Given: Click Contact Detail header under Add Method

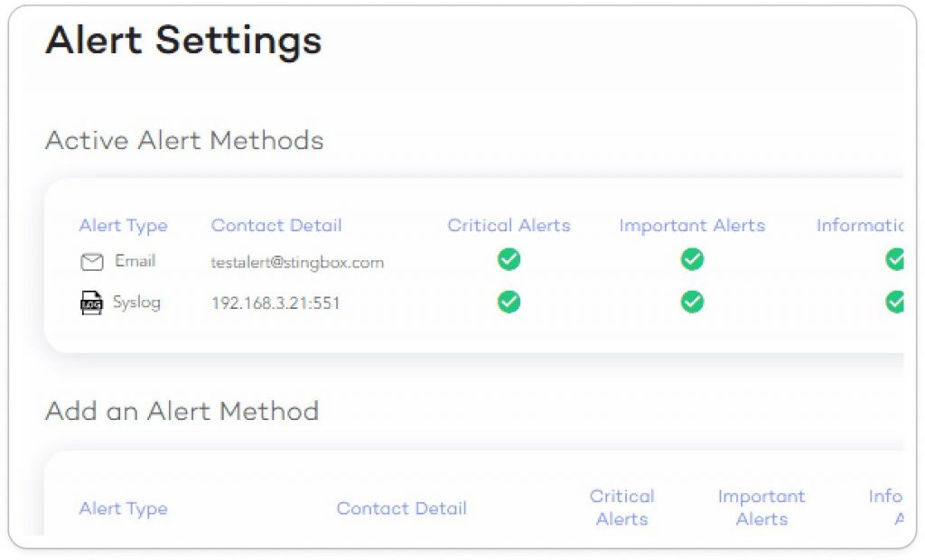Looking at the screenshot, I should click(x=402, y=509).
